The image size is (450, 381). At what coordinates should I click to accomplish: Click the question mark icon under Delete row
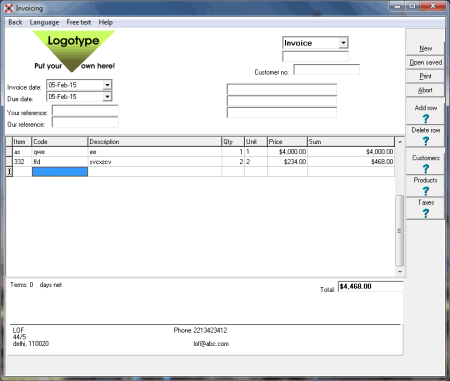[x=426, y=141]
